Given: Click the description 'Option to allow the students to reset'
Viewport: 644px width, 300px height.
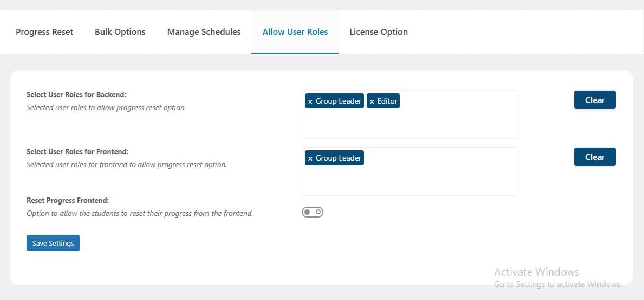Looking at the screenshot, I should click(x=140, y=214).
